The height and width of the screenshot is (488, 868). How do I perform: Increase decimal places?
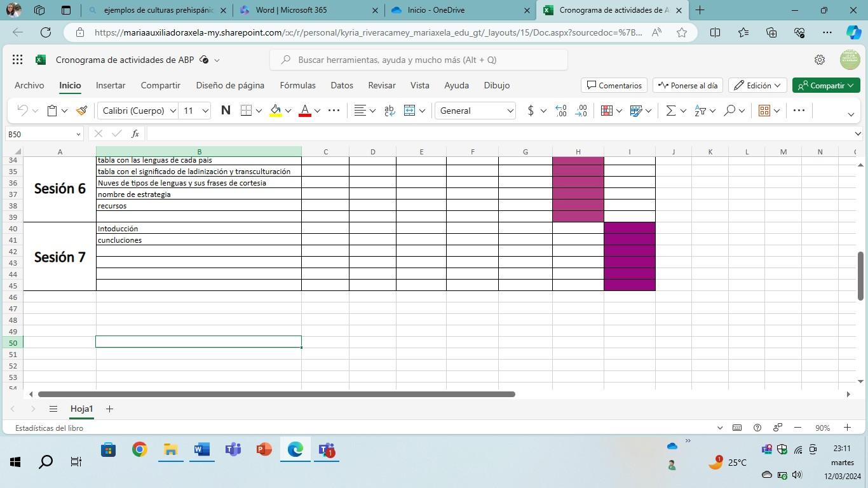point(560,111)
